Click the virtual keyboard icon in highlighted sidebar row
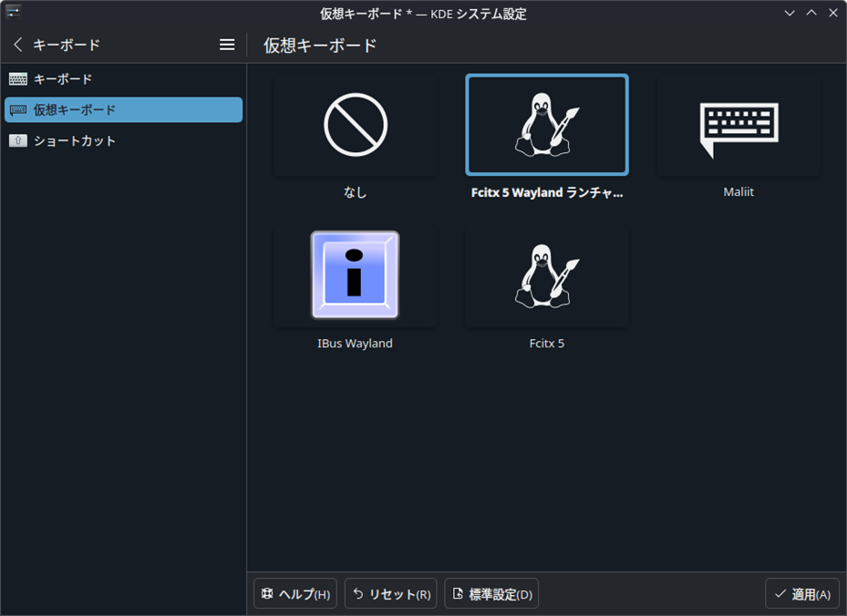The height and width of the screenshot is (616, 847). click(16, 109)
